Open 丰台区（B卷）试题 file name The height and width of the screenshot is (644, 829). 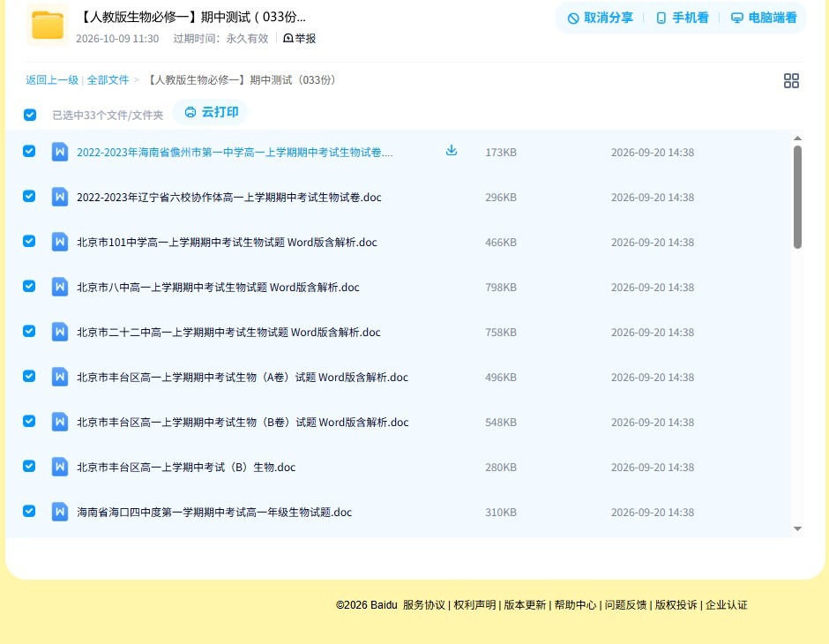243,422
